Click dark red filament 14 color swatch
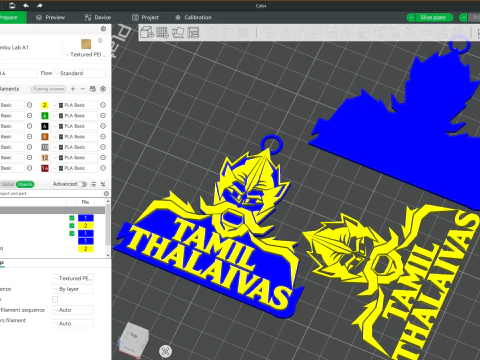Viewport: 480px width, 360px height. (45, 168)
